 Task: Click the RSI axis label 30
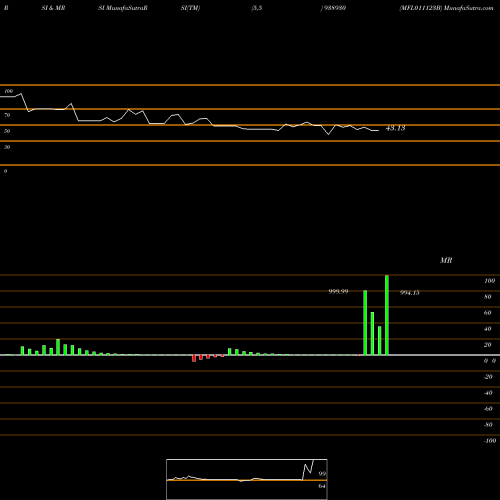pyautogui.click(x=7, y=147)
